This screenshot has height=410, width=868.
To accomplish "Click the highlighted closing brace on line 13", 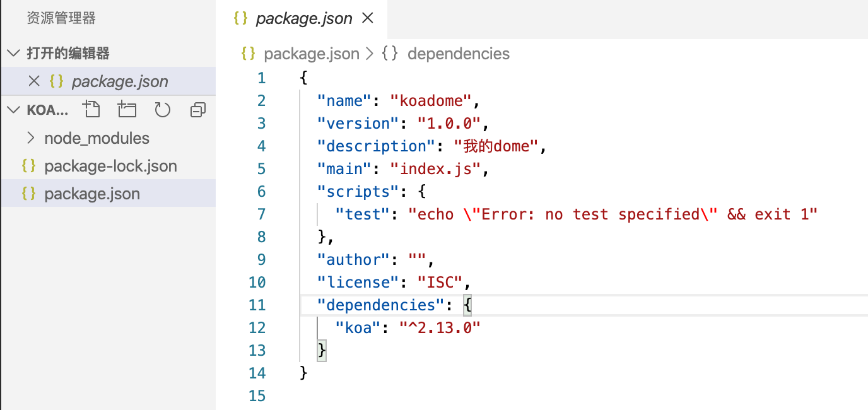I will point(322,351).
